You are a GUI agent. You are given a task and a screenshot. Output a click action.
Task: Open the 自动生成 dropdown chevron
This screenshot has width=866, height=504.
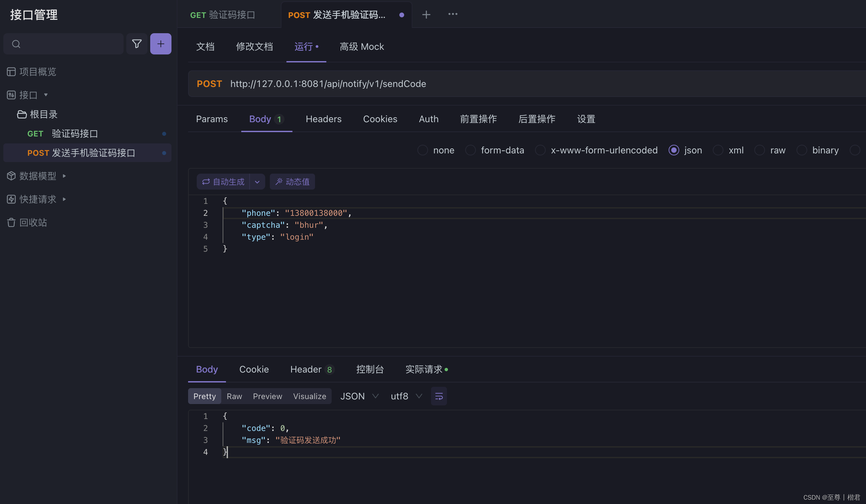click(257, 182)
